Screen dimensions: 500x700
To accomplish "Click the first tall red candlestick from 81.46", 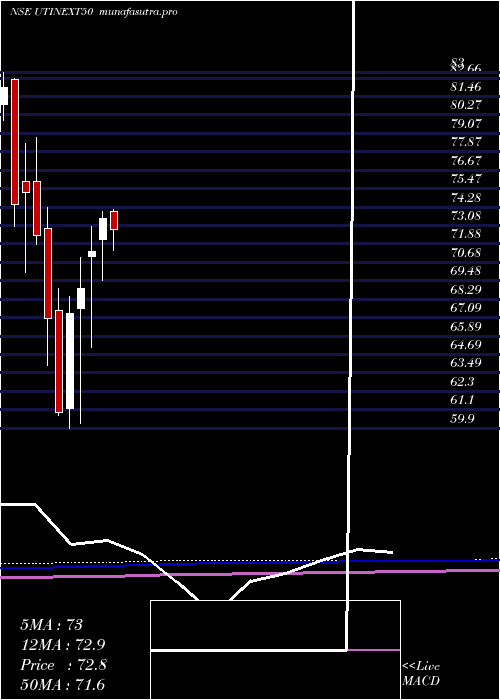I will pos(15,142).
